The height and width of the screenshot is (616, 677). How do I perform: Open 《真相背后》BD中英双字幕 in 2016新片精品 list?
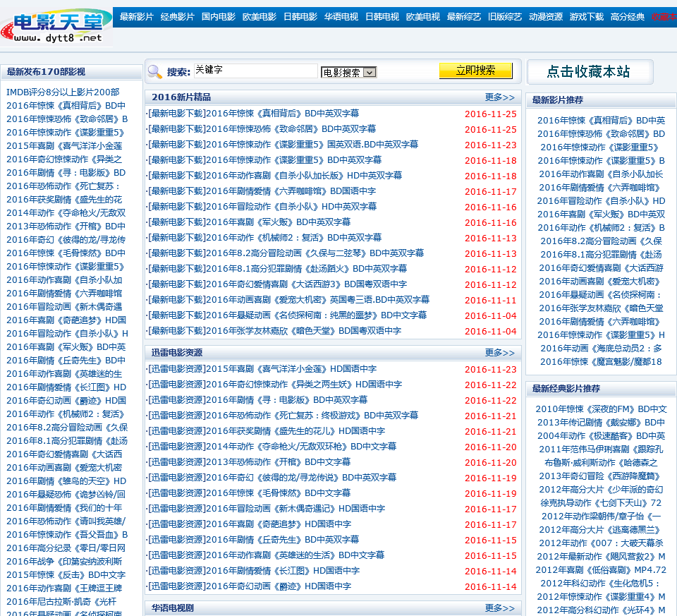(282, 114)
